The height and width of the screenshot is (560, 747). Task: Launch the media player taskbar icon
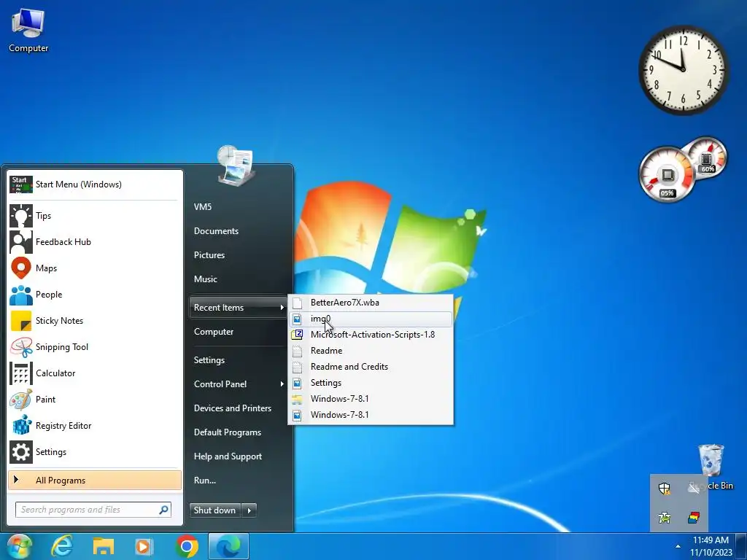click(144, 546)
